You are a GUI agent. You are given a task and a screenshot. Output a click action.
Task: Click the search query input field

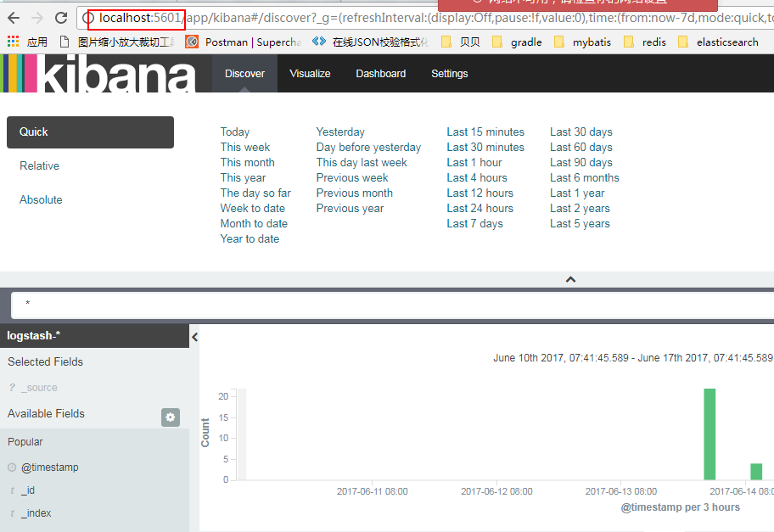pos(392,305)
